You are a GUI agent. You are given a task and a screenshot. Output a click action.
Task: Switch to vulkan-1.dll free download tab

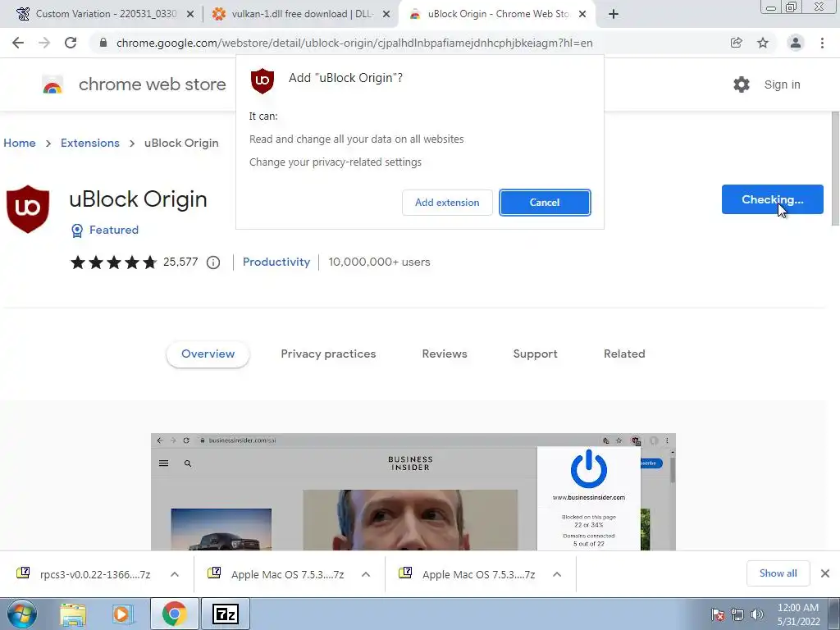pos(300,14)
